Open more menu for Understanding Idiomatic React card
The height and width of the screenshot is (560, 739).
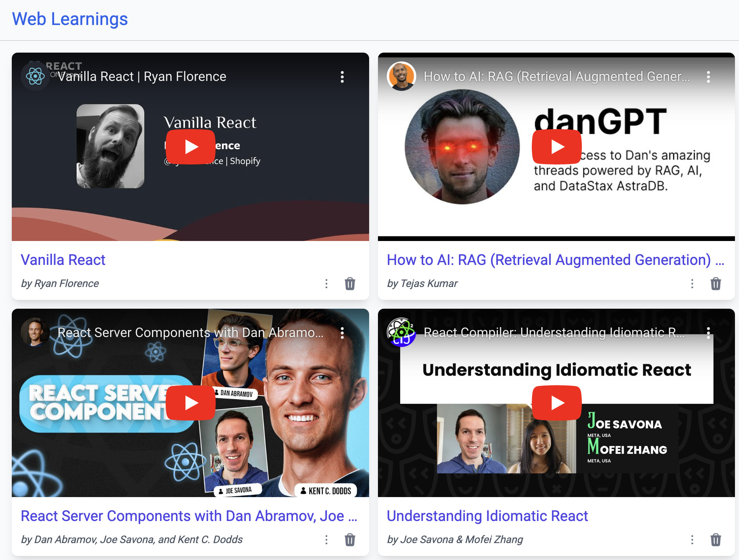tap(692, 540)
